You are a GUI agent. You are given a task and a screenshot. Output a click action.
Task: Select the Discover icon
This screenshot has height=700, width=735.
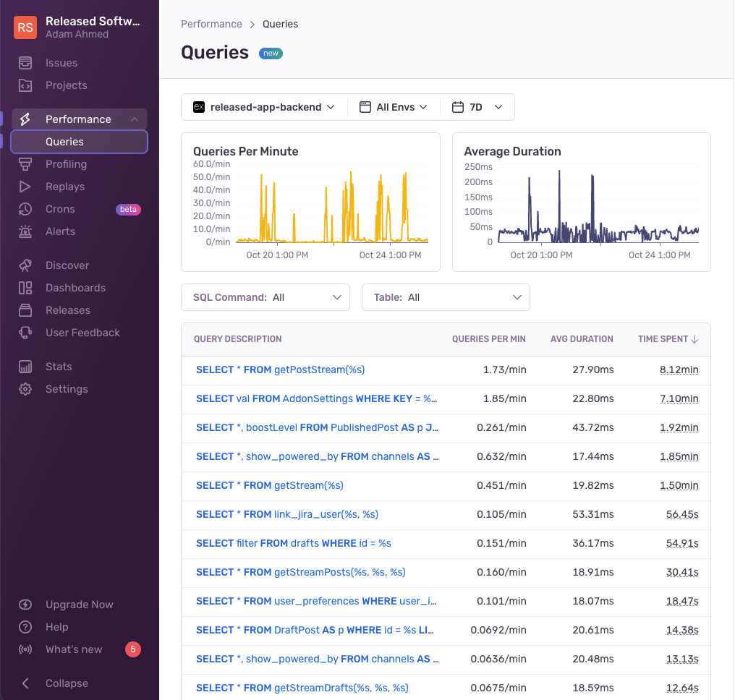26,265
